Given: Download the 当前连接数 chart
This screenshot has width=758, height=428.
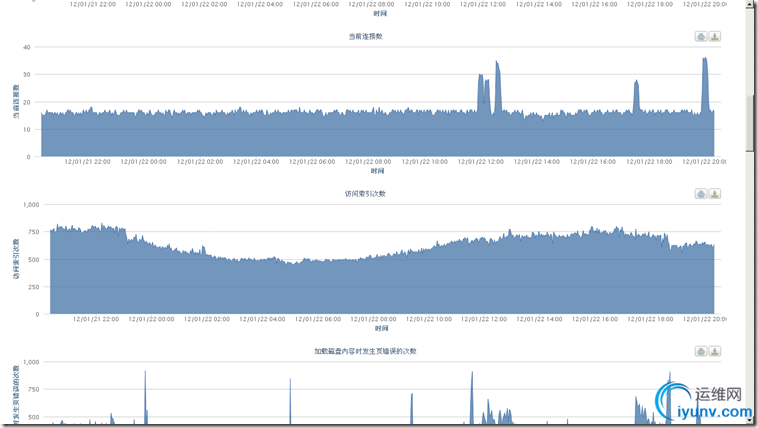Looking at the screenshot, I should [714, 36].
